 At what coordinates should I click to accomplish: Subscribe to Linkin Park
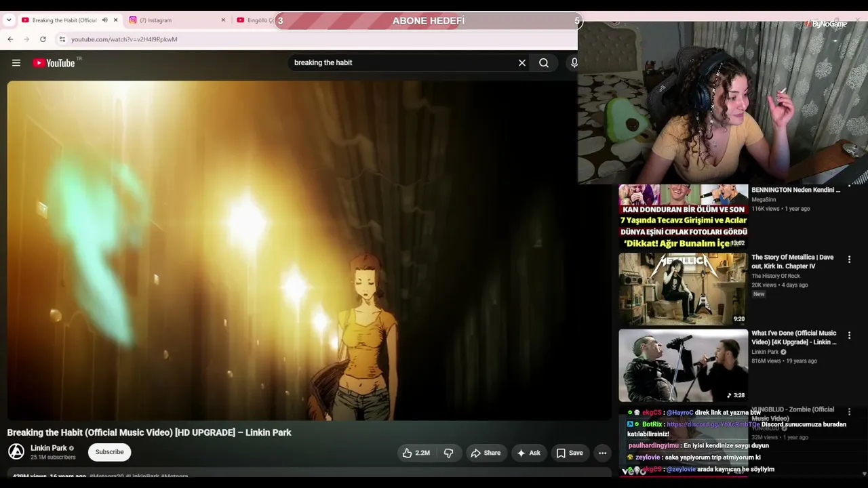(x=109, y=452)
